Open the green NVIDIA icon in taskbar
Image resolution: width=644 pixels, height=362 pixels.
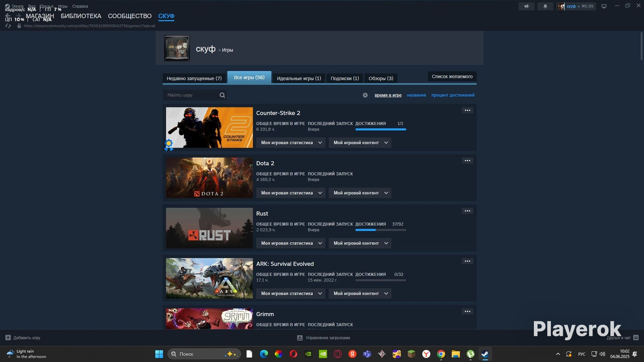(x=323, y=354)
